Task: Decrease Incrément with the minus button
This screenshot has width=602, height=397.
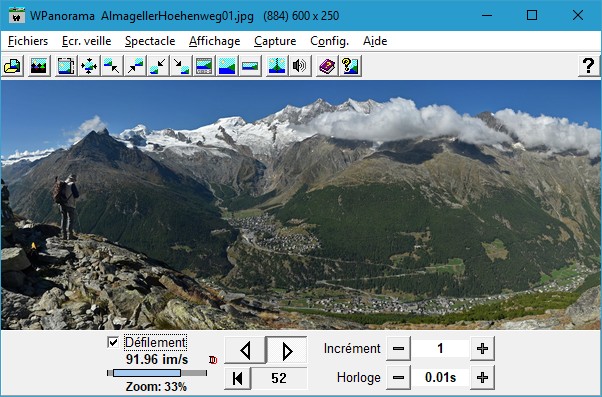Action: point(398,349)
